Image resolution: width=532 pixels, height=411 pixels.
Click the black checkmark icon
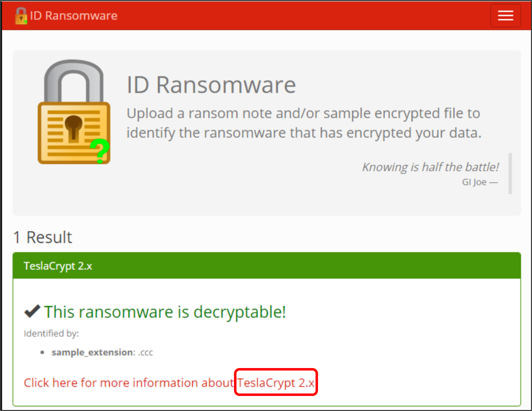(x=32, y=311)
